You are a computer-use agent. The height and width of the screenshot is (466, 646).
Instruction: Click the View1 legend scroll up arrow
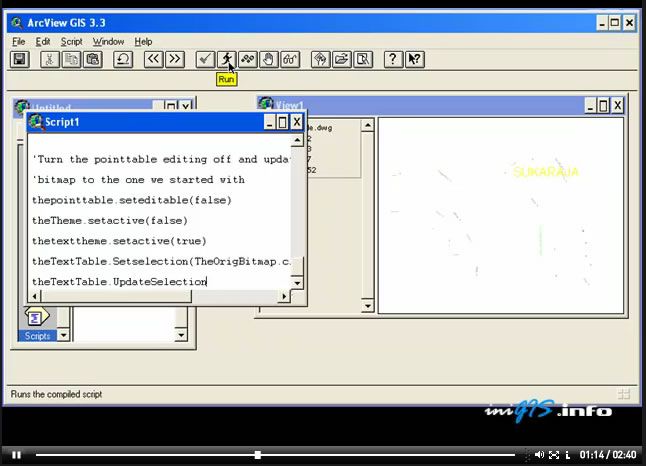coord(367,125)
